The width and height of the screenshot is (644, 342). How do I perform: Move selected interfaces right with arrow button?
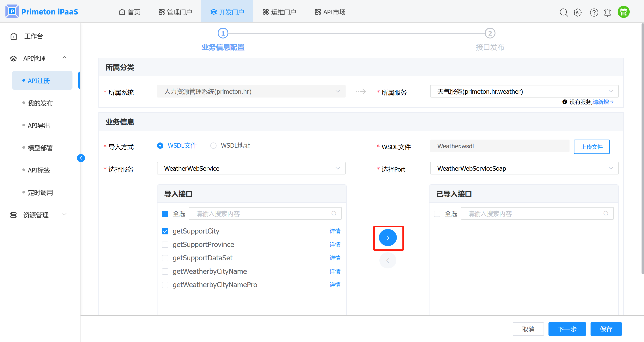[x=388, y=238]
